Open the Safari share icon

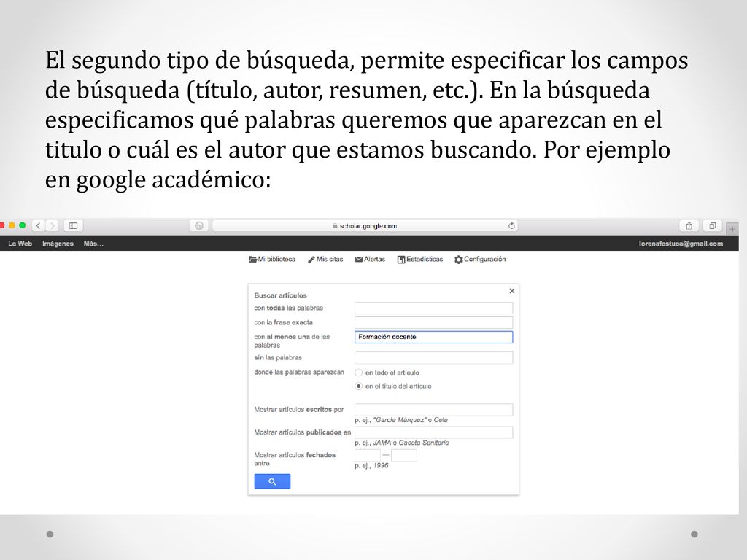pos(689,226)
